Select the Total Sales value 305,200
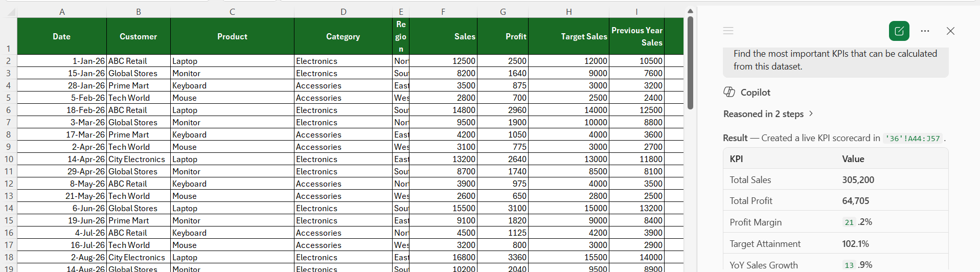 coord(858,180)
